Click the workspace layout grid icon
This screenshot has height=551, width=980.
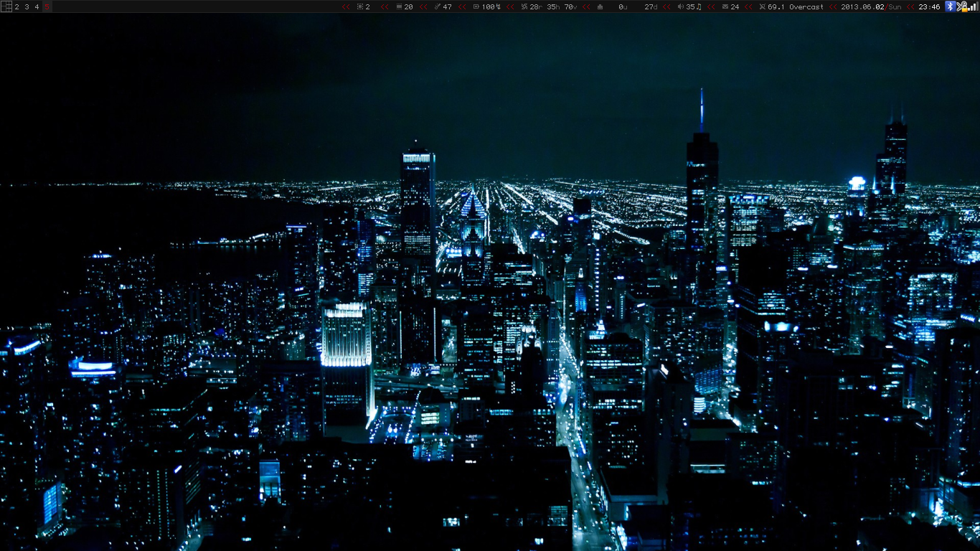[x=6, y=6]
